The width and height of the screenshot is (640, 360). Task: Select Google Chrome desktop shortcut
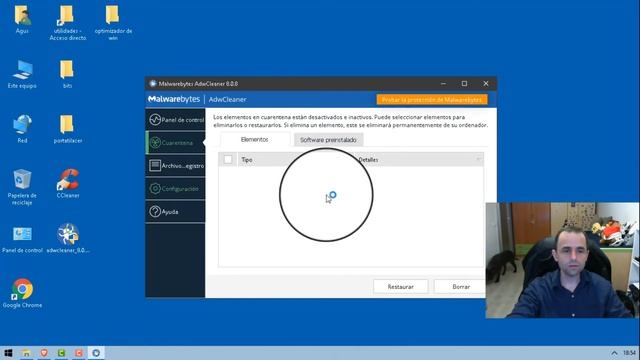(x=22, y=293)
